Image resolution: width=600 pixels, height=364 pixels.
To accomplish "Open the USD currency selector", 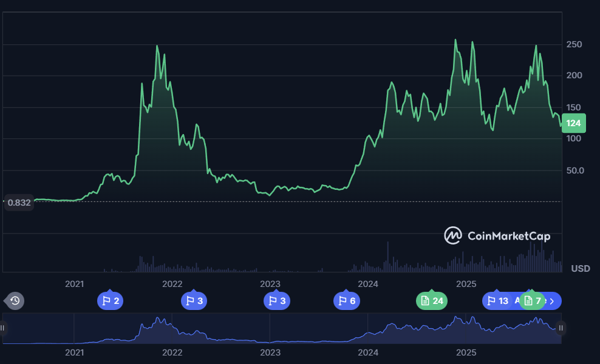I will coord(580,268).
